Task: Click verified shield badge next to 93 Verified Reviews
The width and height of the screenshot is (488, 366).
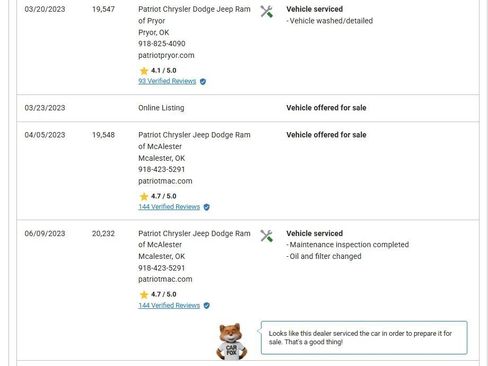Action: [203, 81]
